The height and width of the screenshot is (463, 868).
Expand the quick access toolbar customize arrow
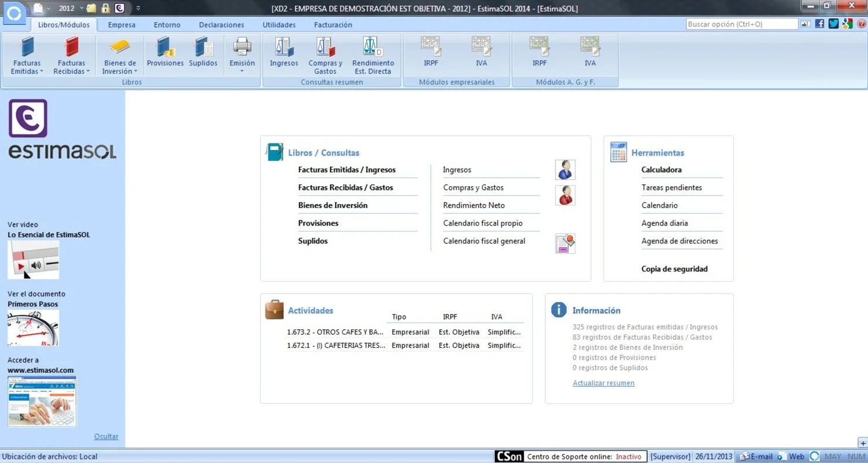tap(138, 8)
